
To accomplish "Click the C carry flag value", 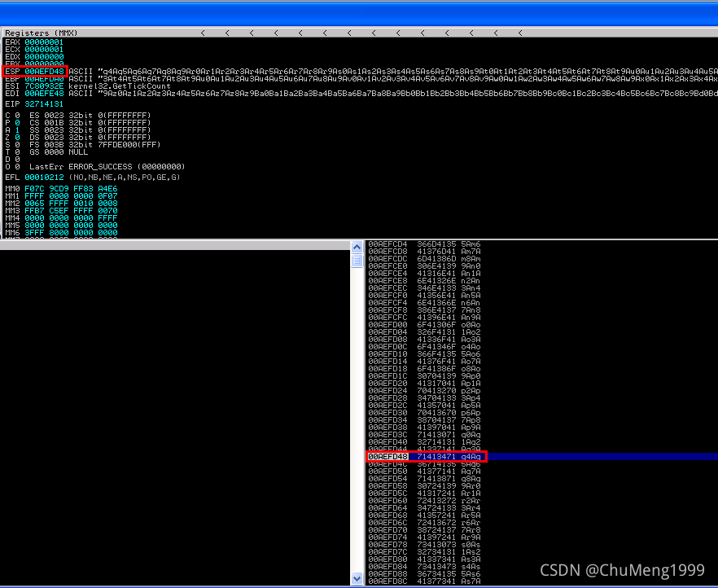I will click(17, 116).
